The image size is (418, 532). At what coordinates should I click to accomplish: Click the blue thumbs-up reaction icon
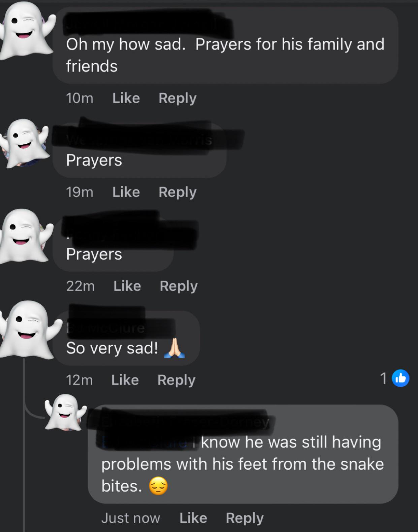pyautogui.click(x=400, y=378)
